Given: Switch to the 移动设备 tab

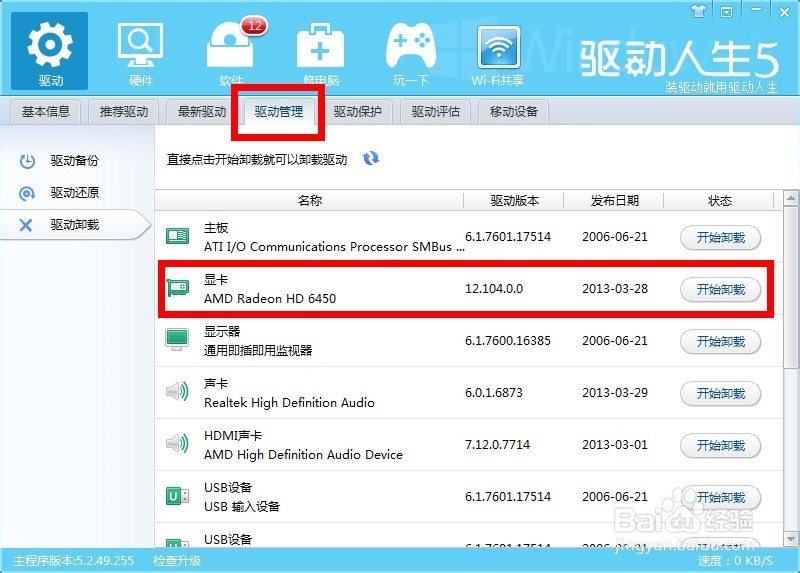Looking at the screenshot, I should [513, 112].
